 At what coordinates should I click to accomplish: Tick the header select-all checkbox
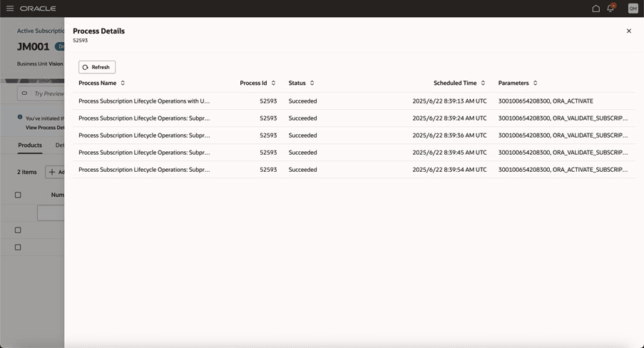pos(18,195)
